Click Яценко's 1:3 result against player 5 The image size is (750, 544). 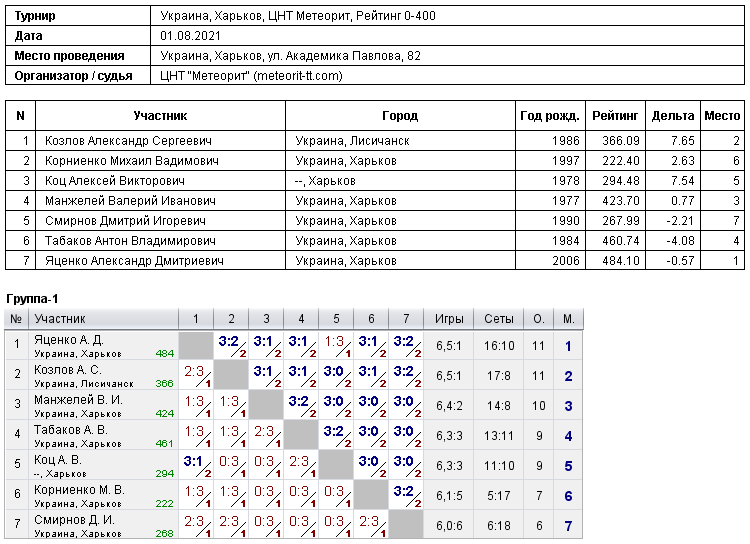[336, 345]
